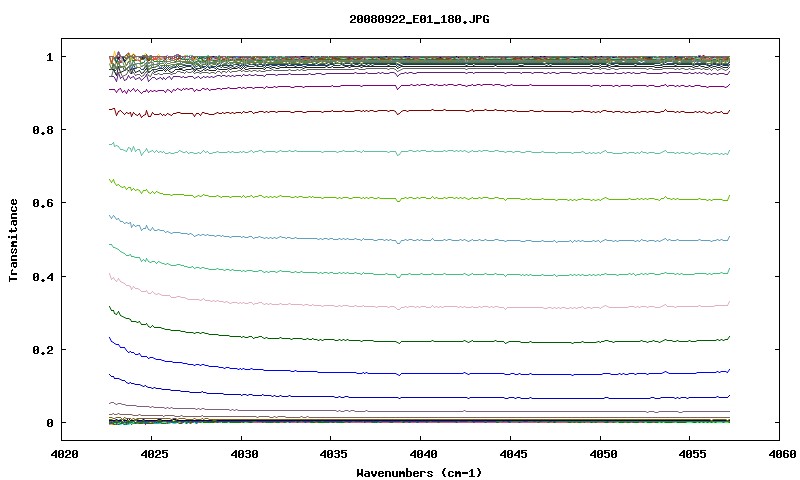Click the Wavenumbers (cm-1) x-axis label
The width and height of the screenshot is (800, 480).
click(x=419, y=473)
